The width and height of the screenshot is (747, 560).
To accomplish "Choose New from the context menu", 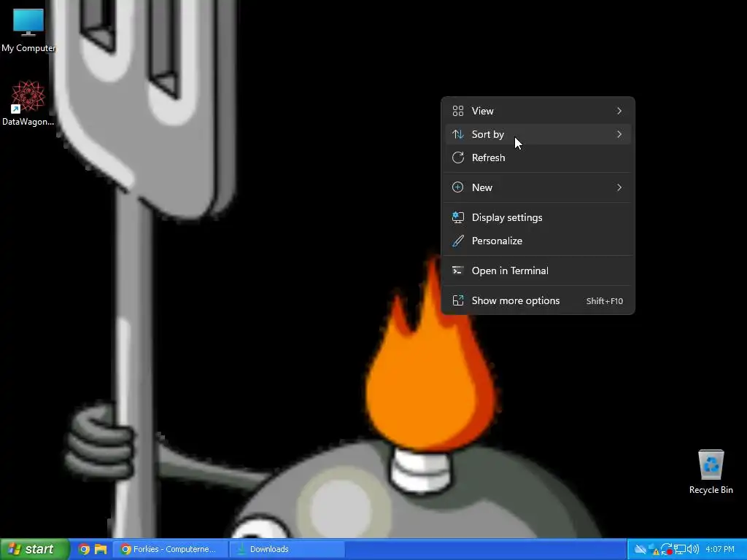I will [x=538, y=187].
